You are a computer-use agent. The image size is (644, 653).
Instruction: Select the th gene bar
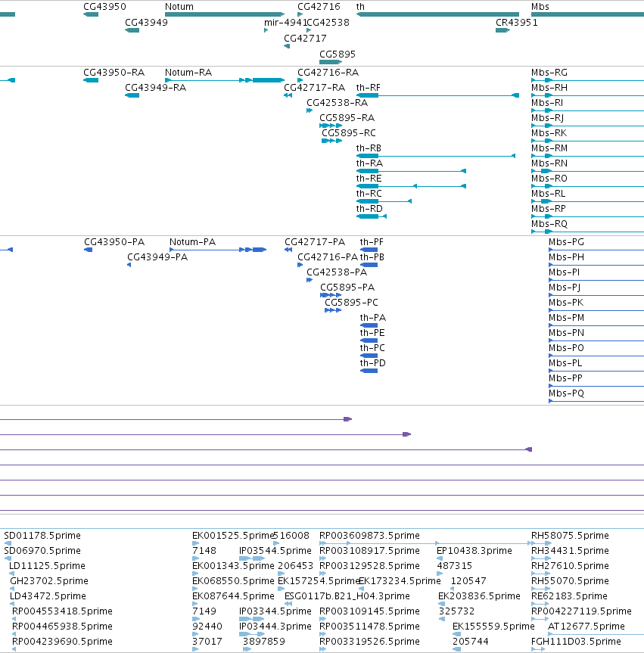[x=438, y=14]
